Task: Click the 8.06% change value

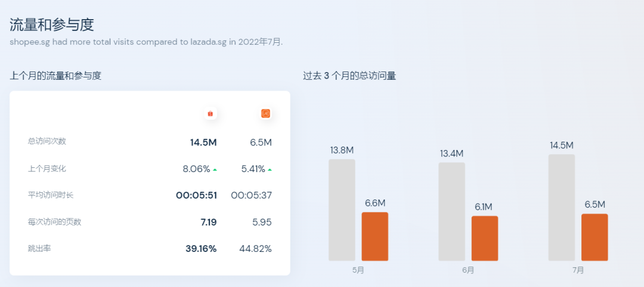Action: pos(196,169)
